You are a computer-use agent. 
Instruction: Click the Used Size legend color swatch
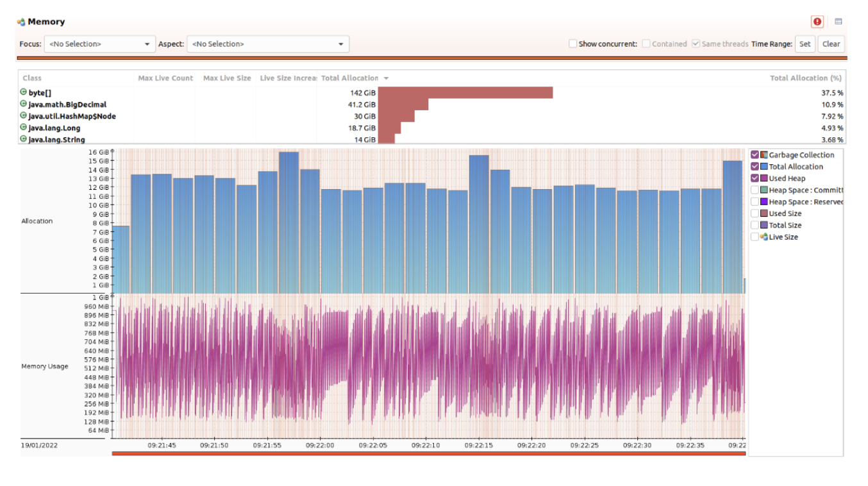[764, 214]
